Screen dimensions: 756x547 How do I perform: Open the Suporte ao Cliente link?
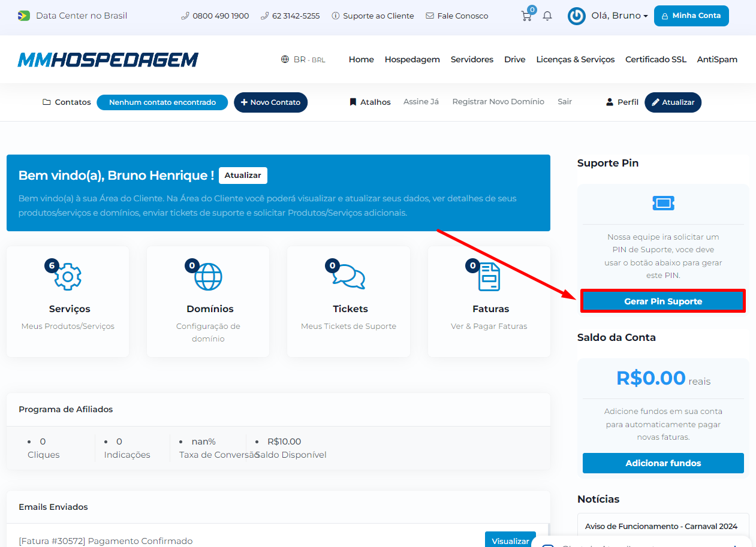(x=373, y=16)
